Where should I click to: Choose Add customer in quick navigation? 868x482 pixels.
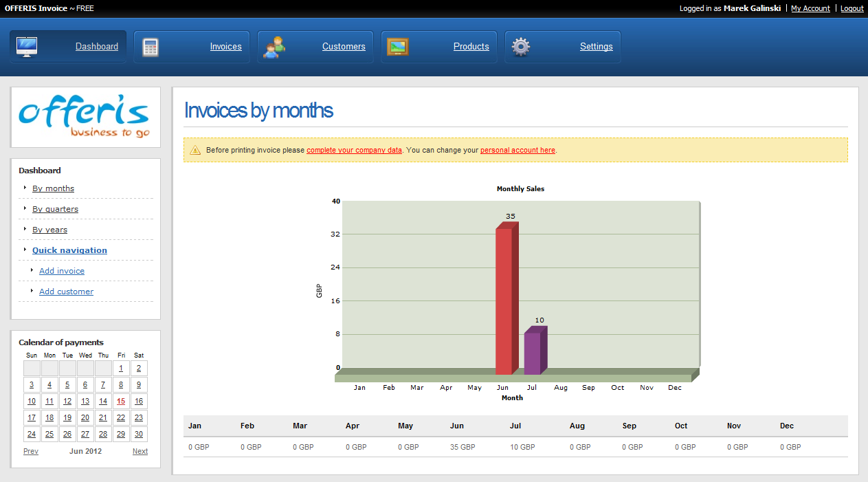tap(66, 292)
